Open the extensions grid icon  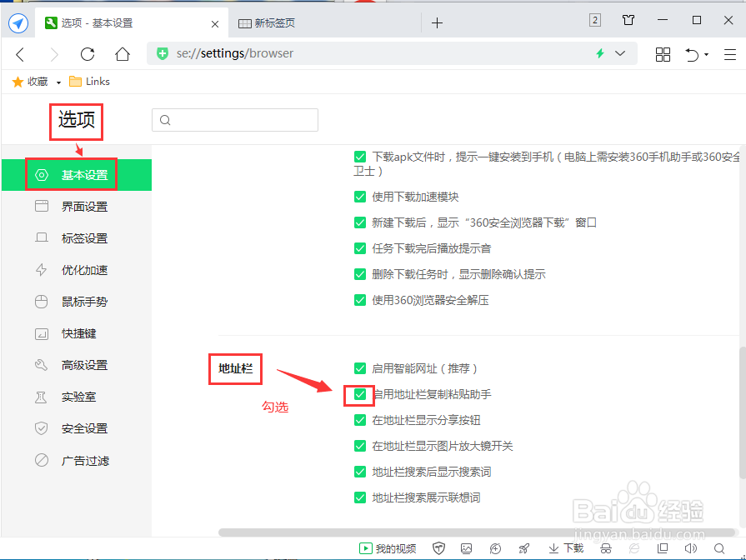663,54
